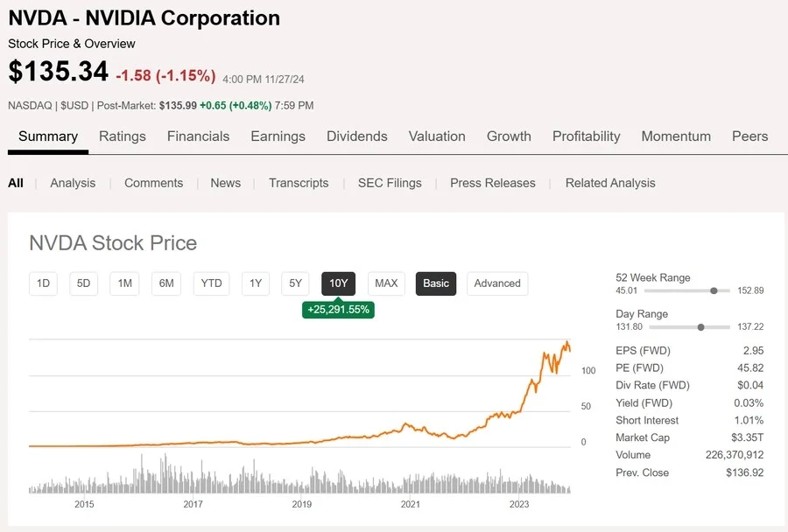The width and height of the screenshot is (788, 532).
Task: Set chart range to 1D
Action: tap(43, 283)
